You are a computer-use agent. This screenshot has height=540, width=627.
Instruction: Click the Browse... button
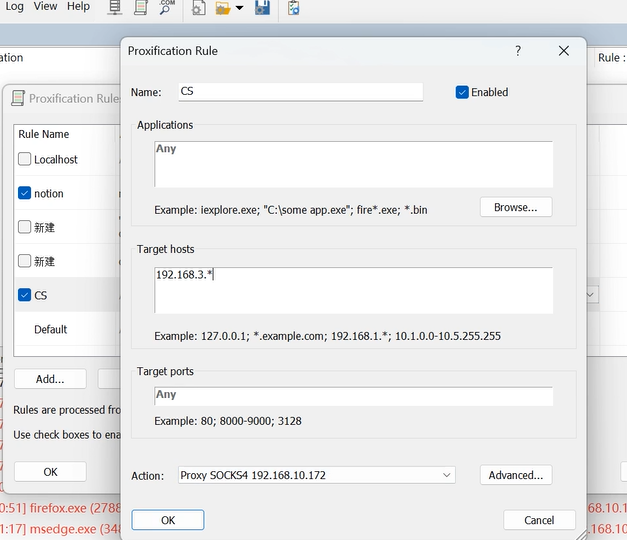point(515,208)
